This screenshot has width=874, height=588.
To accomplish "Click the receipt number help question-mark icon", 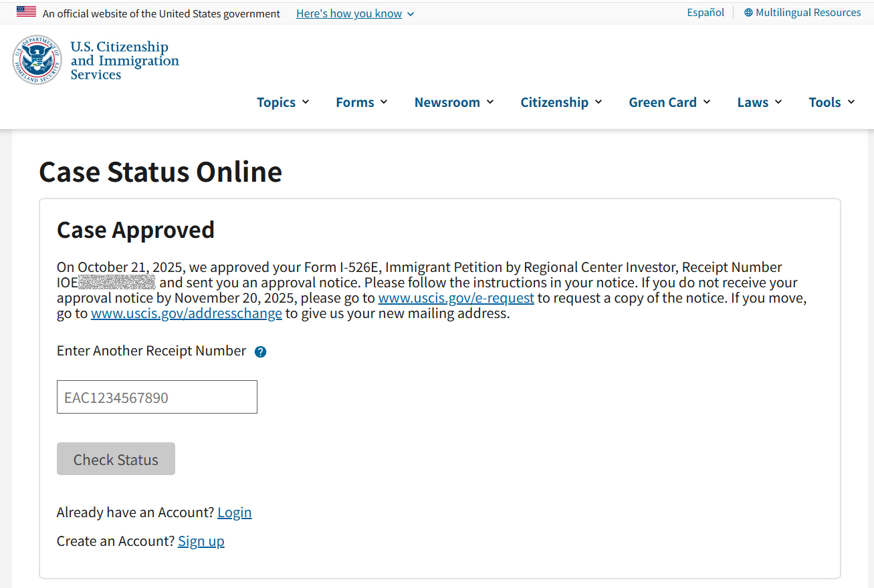I will 261,352.
